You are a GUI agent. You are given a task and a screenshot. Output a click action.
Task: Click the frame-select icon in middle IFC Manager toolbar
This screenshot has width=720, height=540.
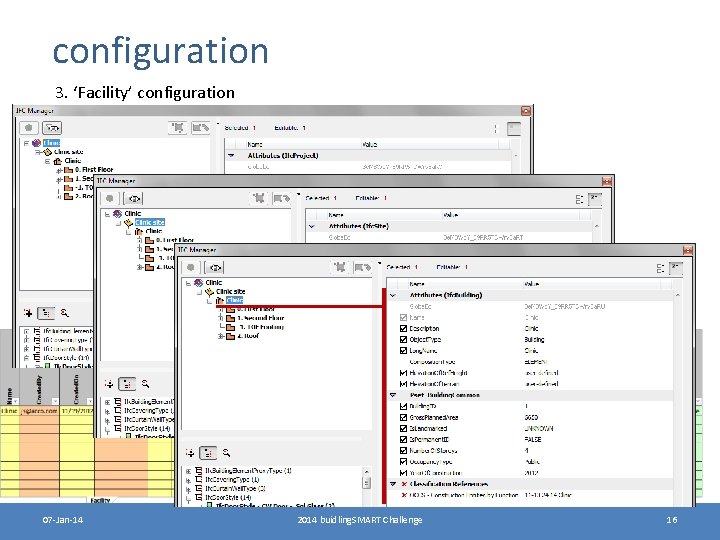[259, 198]
